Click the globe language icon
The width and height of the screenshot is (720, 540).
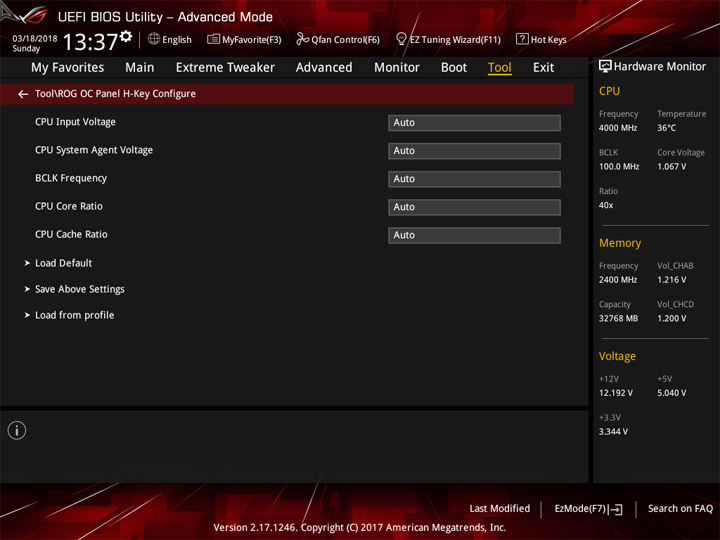[154, 39]
